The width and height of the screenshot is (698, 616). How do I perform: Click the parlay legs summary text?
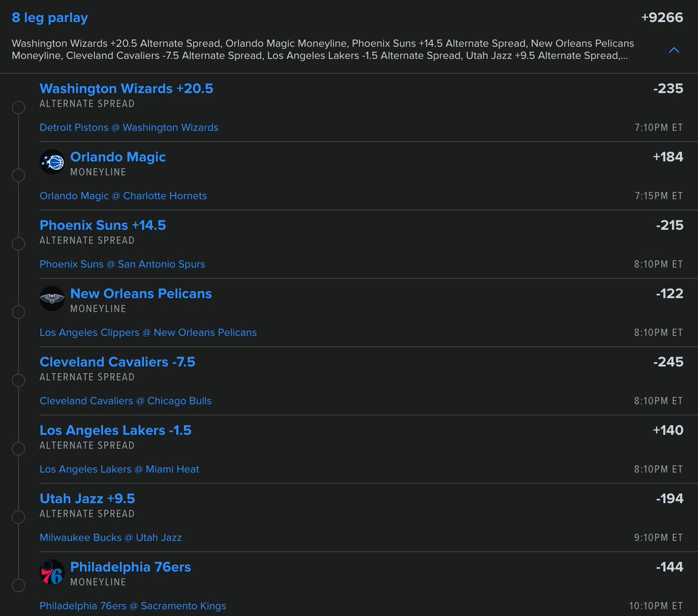point(323,49)
